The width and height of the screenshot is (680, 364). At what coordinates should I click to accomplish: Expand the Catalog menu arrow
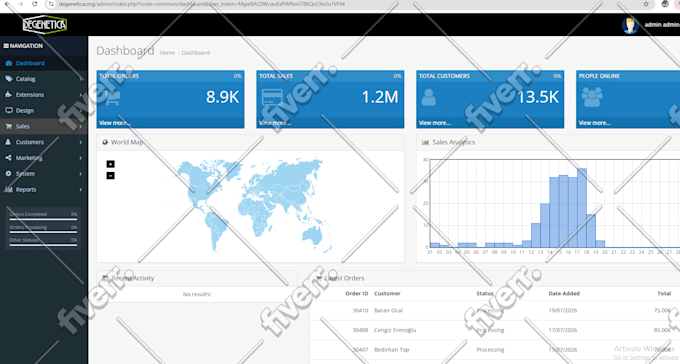81,79
